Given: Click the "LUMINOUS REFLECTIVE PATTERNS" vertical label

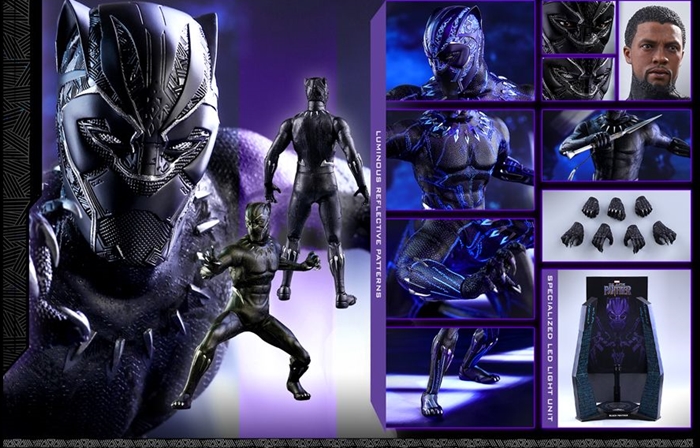Looking at the screenshot, I should [379, 214].
